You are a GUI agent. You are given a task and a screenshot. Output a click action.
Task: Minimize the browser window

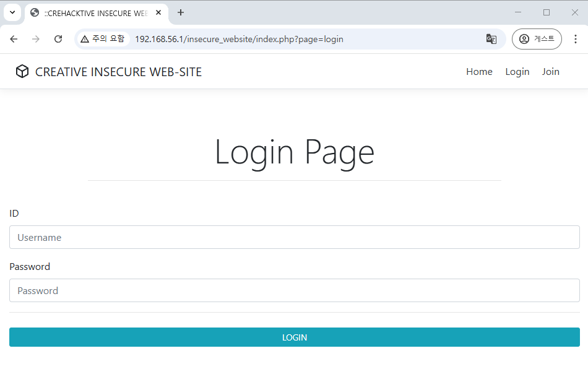(518, 12)
